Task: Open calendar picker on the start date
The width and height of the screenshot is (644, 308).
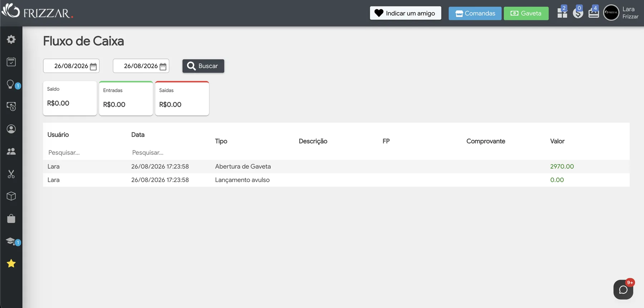Action: 93,66
